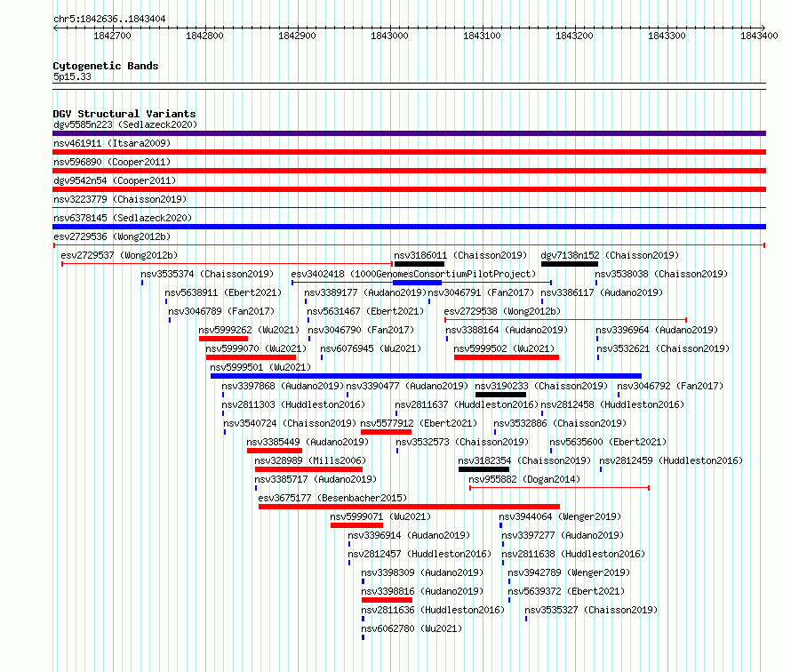Select nsv3398816 (Audano2019) label
This screenshot has width=791, height=672.
coord(422,591)
